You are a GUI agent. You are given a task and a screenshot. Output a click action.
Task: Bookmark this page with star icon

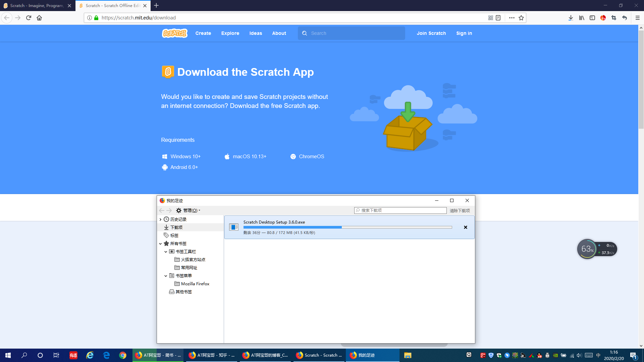tap(521, 18)
